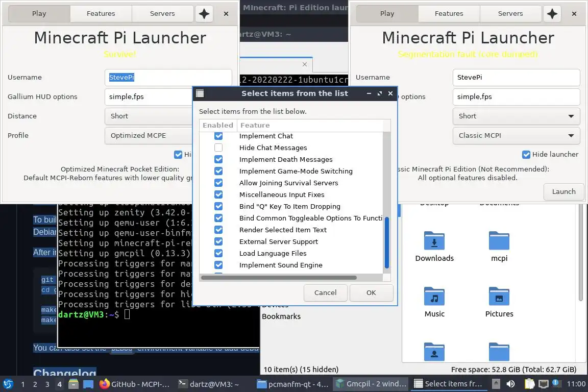Switch to virtual desktop 3

(x=47, y=384)
